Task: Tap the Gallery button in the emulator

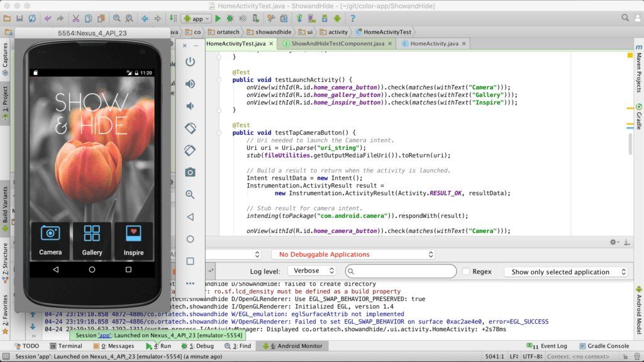Action: [x=92, y=240]
